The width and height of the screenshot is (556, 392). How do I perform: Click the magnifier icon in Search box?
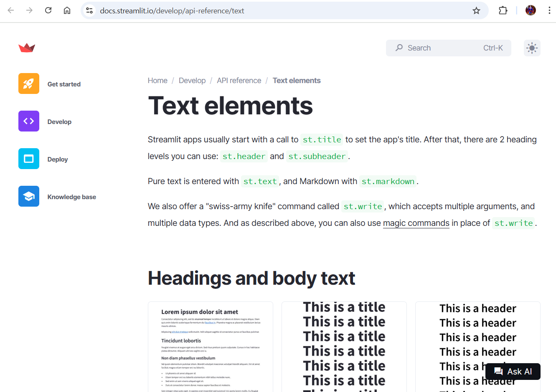(x=399, y=48)
